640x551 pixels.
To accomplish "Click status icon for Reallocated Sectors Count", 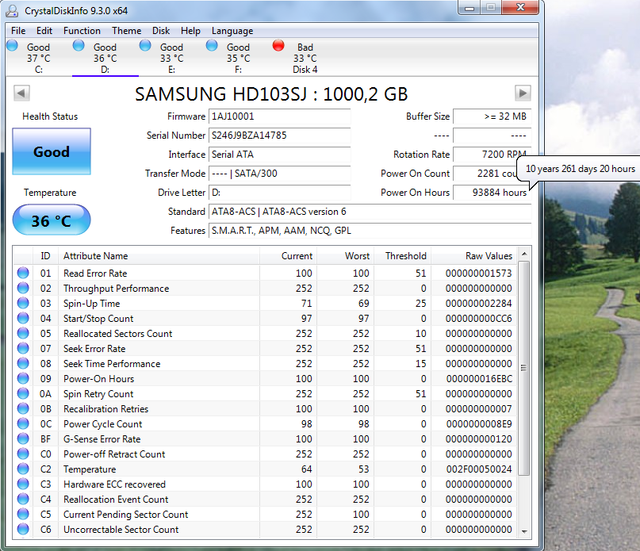I will click(x=23, y=333).
